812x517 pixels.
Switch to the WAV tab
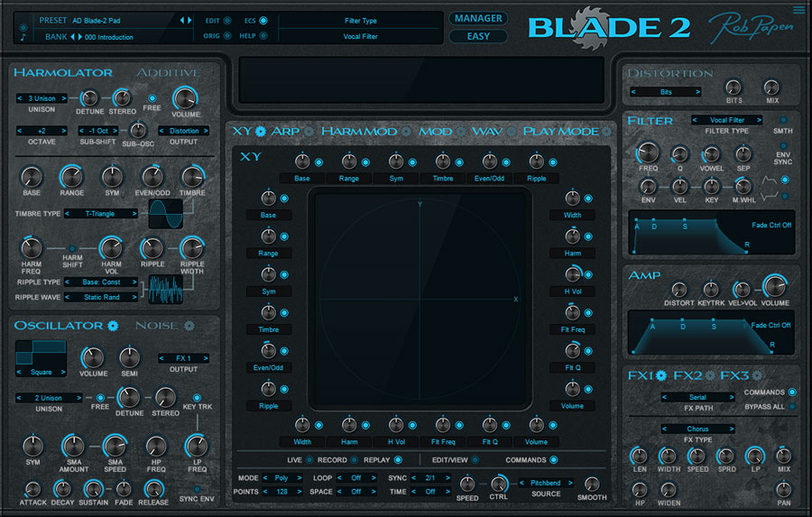click(487, 131)
